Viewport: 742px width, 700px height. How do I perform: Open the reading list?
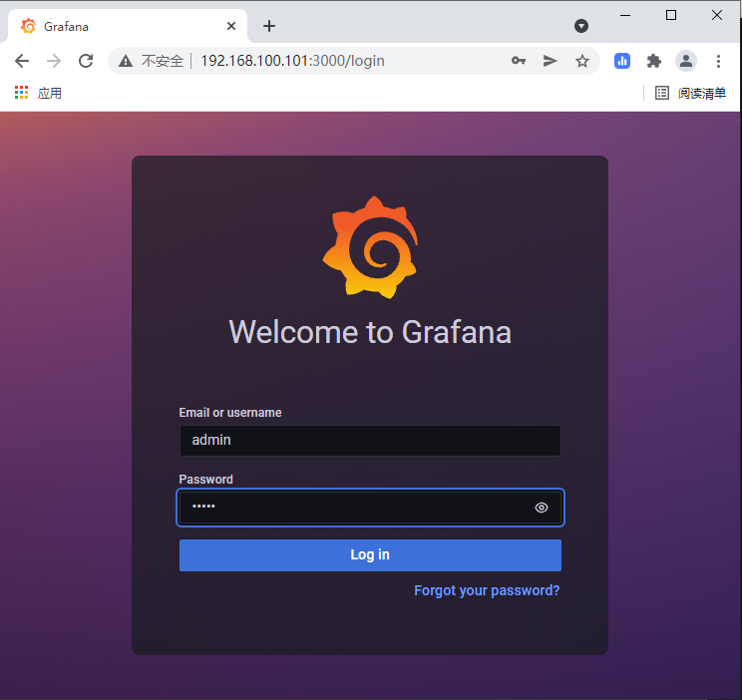pyautogui.click(x=690, y=93)
